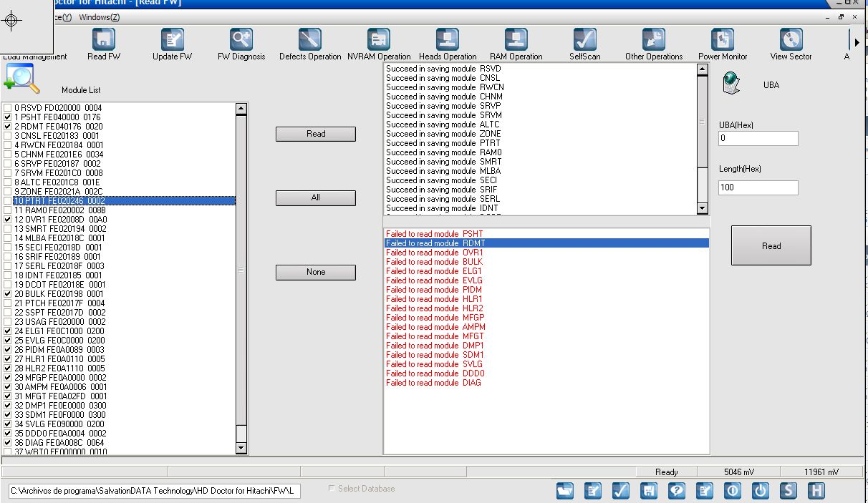868x503 pixels.
Task: Click the floppy save icon in bottom toolbar
Action: click(649, 491)
